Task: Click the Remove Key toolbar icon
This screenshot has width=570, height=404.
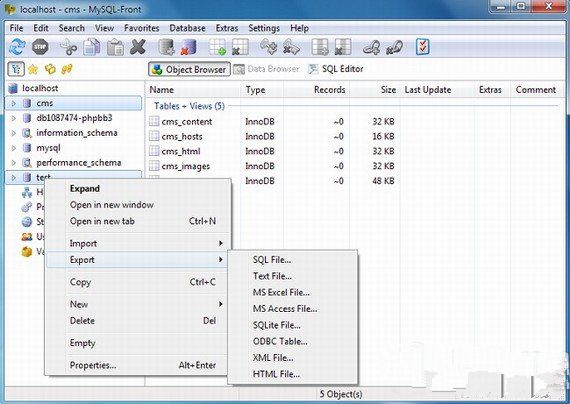Action: tap(291, 47)
